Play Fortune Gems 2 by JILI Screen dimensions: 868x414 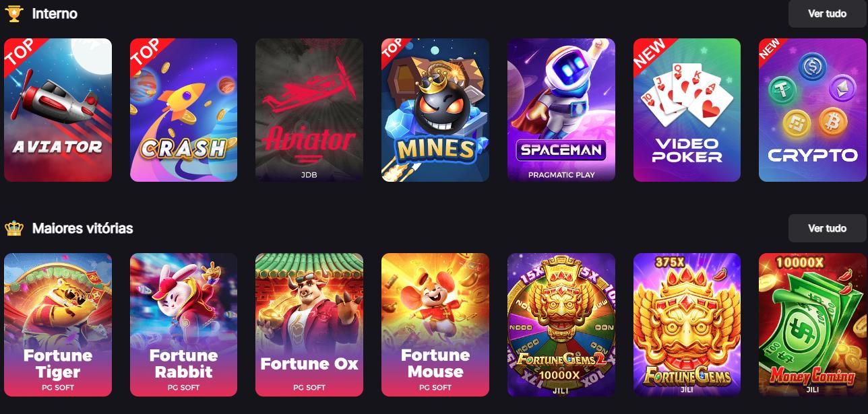[561, 324]
